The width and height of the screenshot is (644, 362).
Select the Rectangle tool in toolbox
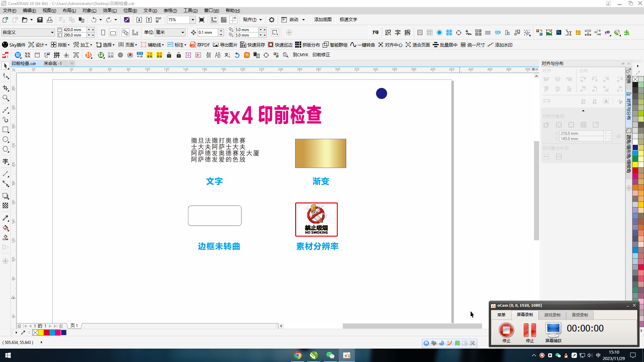5,130
